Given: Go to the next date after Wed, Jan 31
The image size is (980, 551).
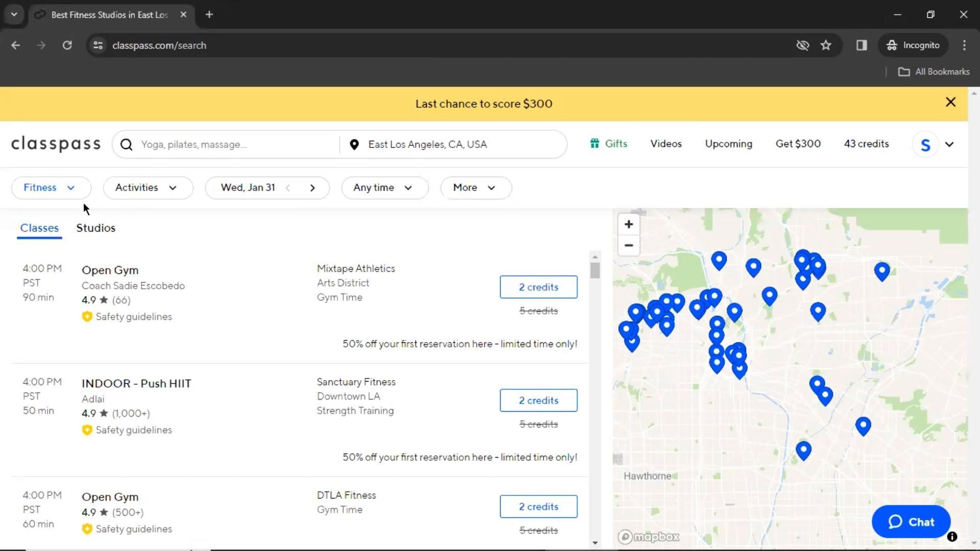Looking at the screenshot, I should tap(312, 188).
